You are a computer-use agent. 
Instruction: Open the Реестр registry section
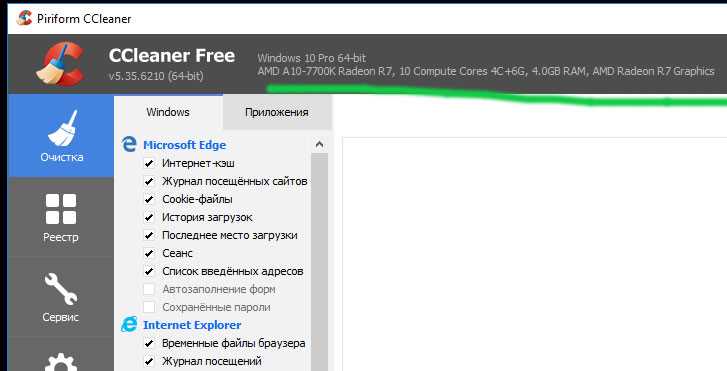[x=61, y=218]
